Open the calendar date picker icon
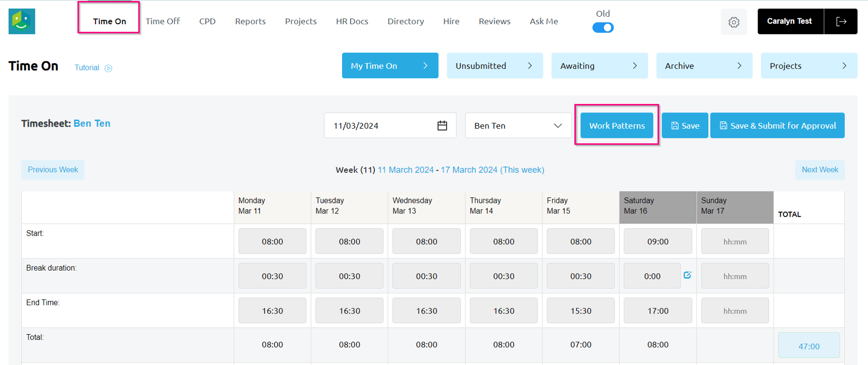Viewport: 868px width, 365px height. point(442,126)
